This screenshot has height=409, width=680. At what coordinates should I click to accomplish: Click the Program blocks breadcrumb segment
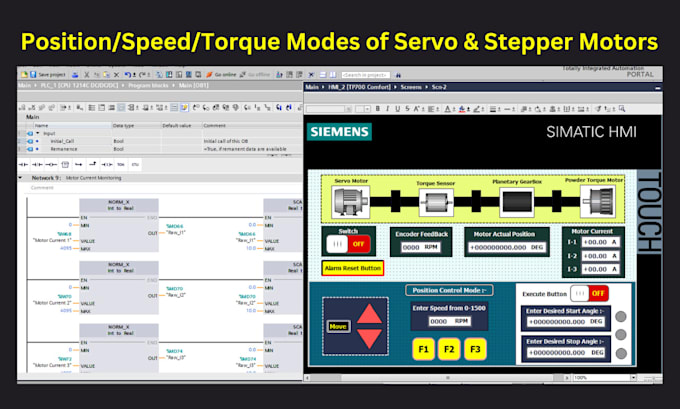pos(148,85)
